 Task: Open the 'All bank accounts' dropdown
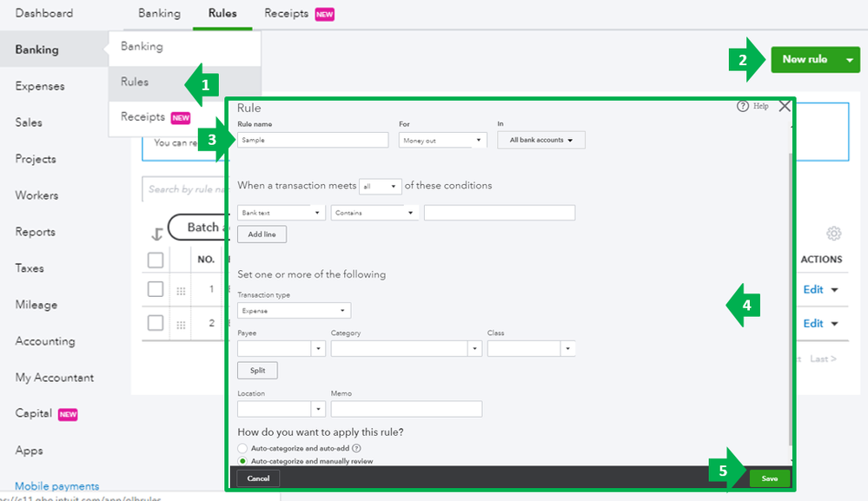pos(541,140)
